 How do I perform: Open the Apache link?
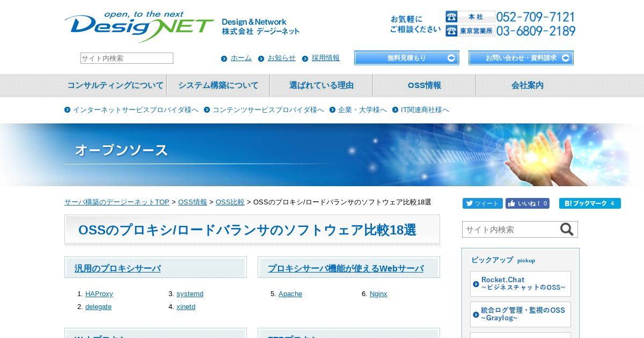[290, 294]
